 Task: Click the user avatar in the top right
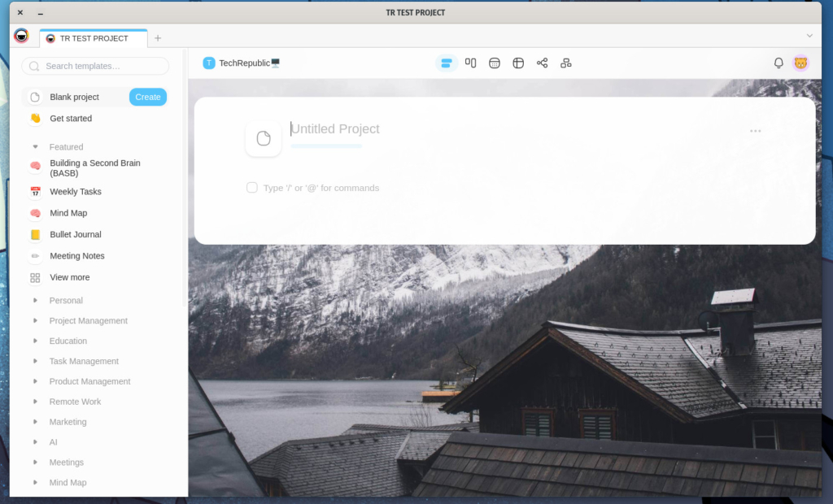click(800, 63)
